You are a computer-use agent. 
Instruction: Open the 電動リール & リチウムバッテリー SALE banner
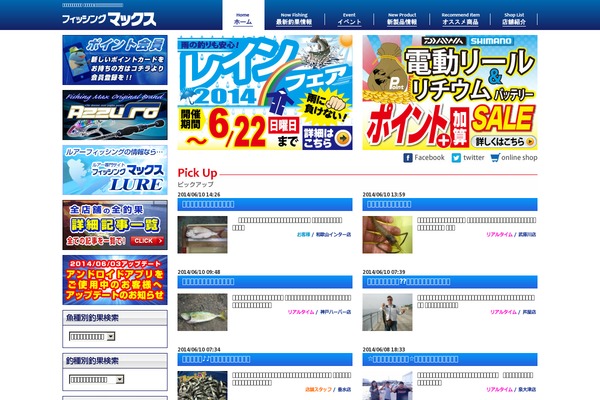click(x=450, y=92)
